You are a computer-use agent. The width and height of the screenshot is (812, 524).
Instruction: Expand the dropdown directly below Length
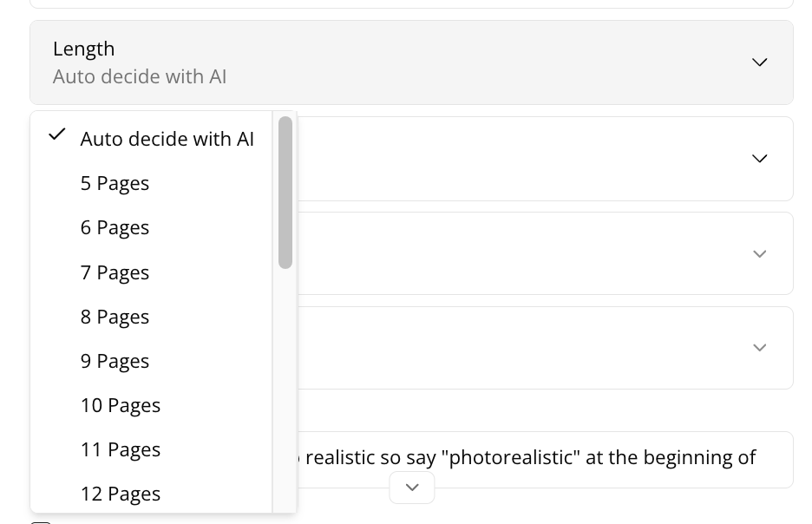pos(759,159)
